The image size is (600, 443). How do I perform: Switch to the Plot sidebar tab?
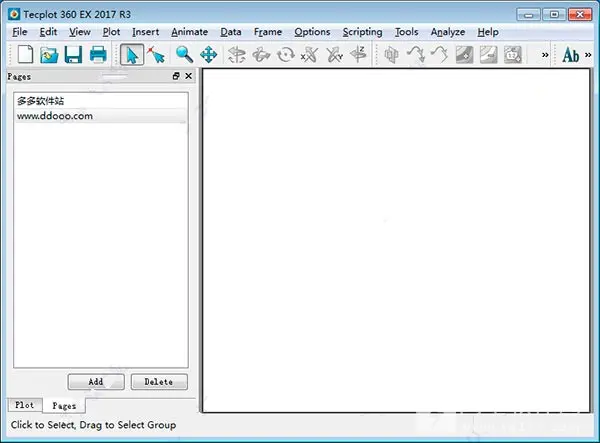[24, 405]
